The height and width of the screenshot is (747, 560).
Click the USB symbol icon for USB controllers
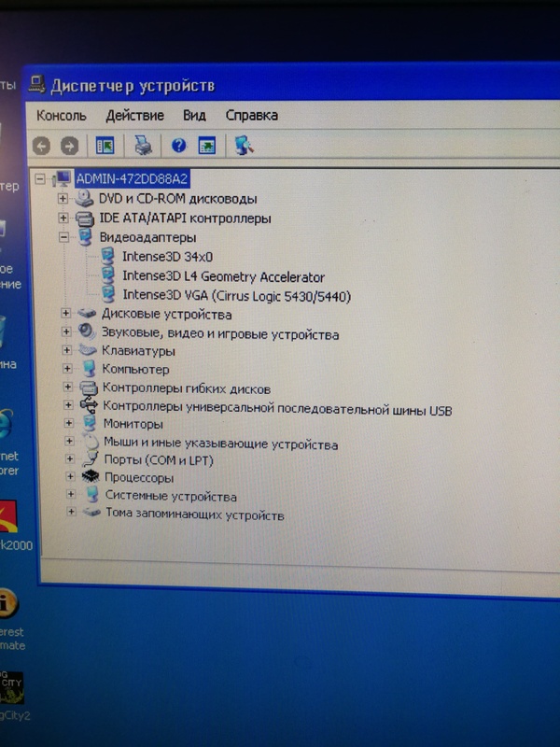click(89, 405)
